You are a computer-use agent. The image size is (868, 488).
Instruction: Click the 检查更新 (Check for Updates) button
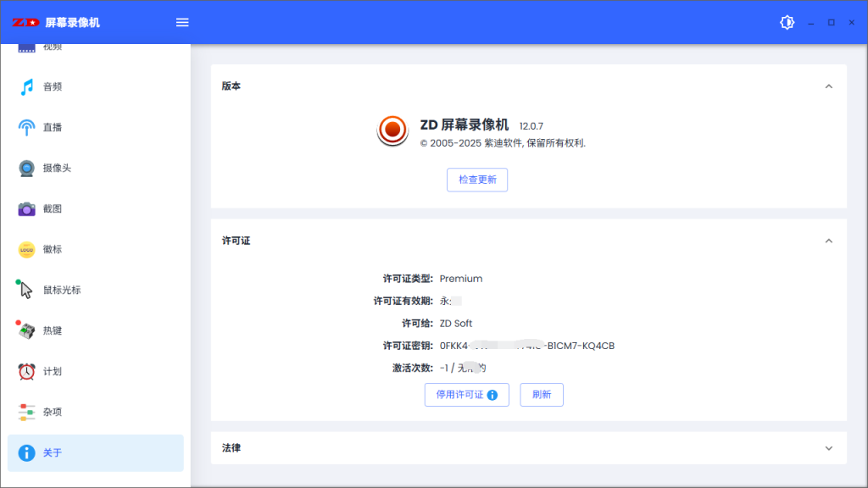click(476, 180)
